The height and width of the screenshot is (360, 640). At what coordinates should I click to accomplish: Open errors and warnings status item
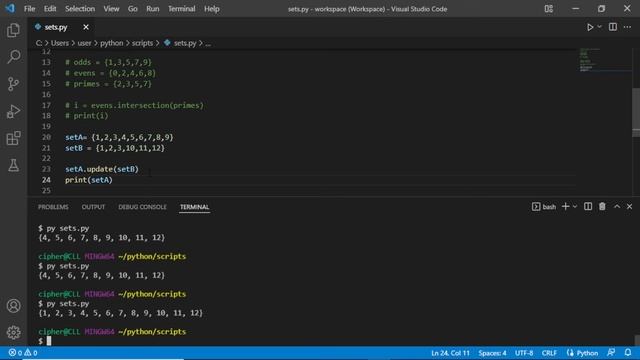click(x=23, y=353)
